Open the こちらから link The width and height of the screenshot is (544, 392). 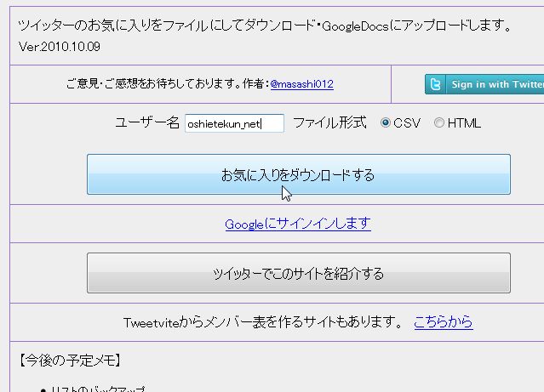[x=444, y=322]
